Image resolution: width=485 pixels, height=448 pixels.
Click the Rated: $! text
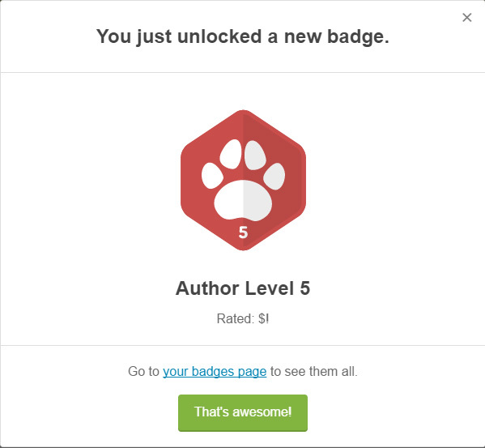click(x=243, y=318)
